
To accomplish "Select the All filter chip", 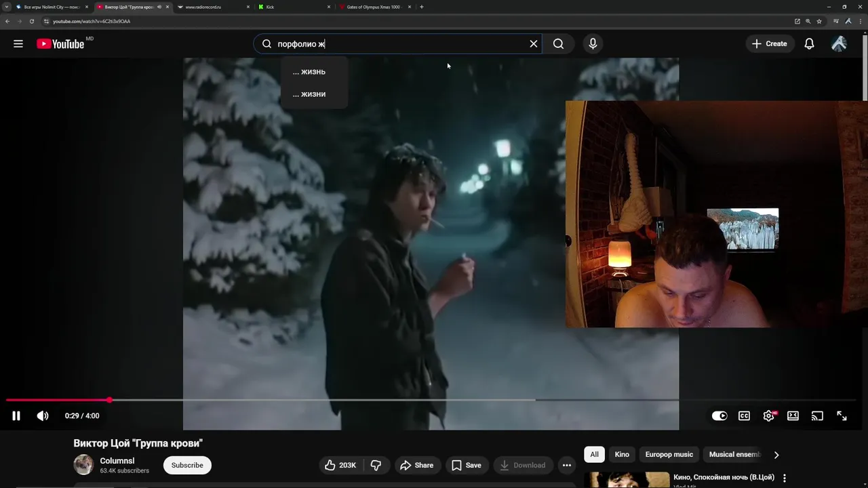I will click(x=595, y=455).
